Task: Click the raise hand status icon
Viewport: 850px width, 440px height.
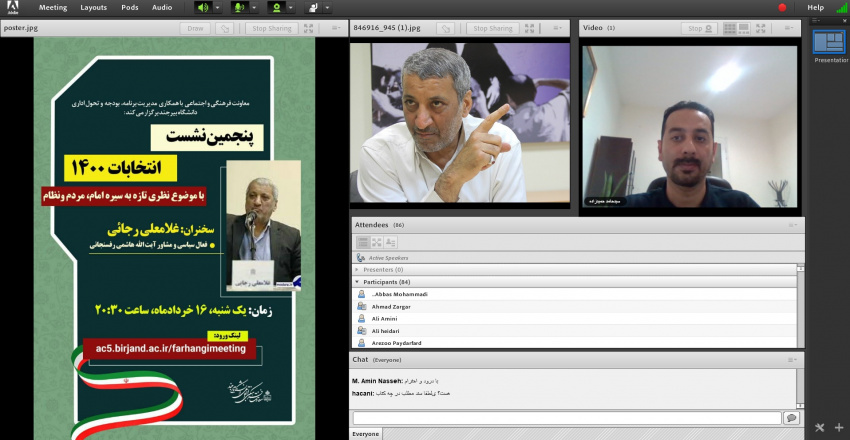Action: click(x=313, y=8)
